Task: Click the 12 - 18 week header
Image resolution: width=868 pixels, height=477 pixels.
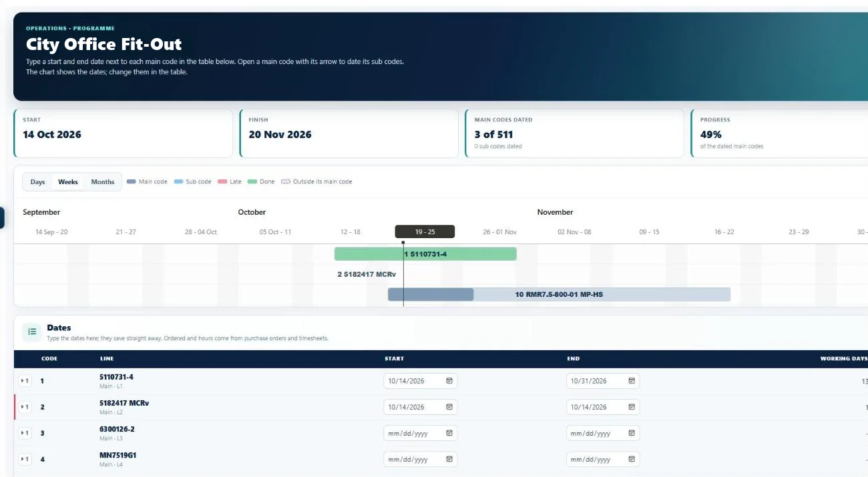Action: pos(351,232)
